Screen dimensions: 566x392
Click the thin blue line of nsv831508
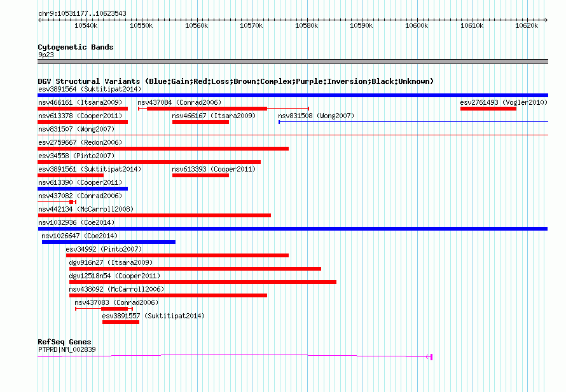coord(413,122)
